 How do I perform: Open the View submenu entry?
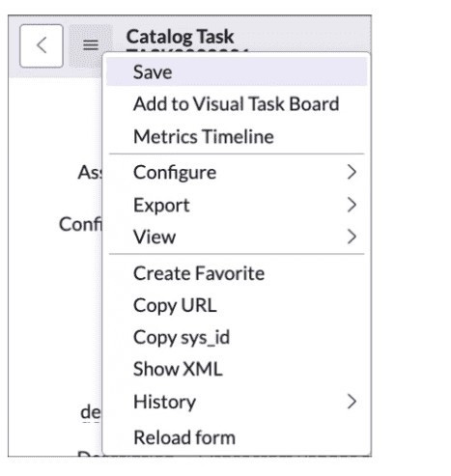[x=237, y=237]
